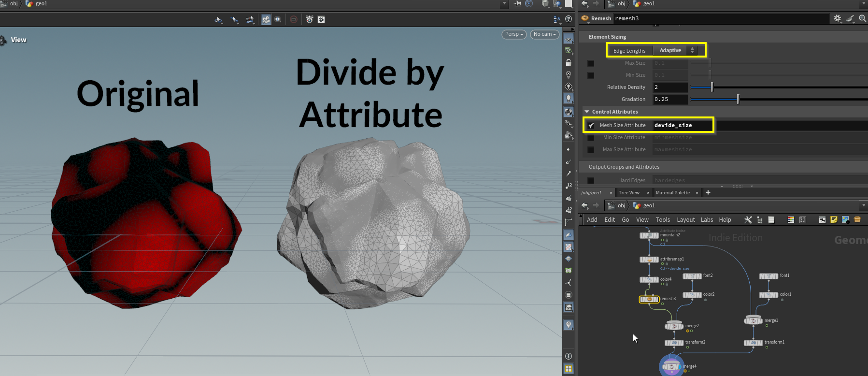Click the magnifier search icon in parameters
868x376 pixels.
862,18
